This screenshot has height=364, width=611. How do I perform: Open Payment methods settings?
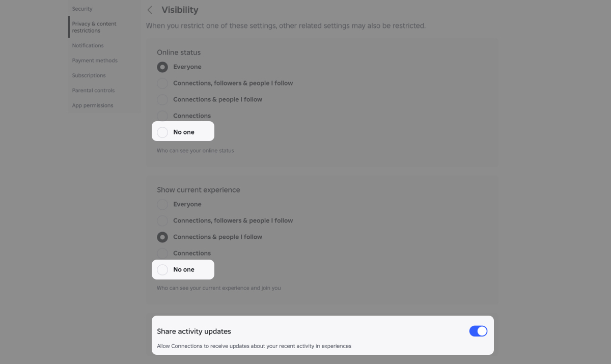tap(95, 60)
